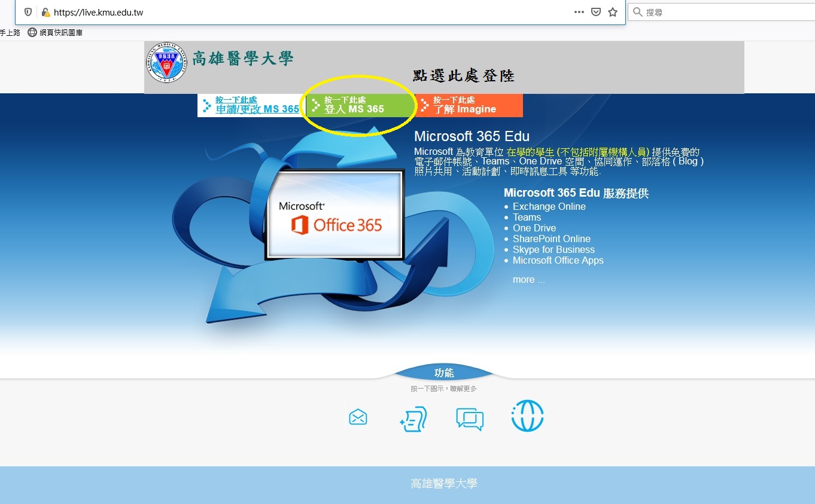Open the 網頁快訊圖庫 bookmark
This screenshot has width=815, height=504.
55,33
